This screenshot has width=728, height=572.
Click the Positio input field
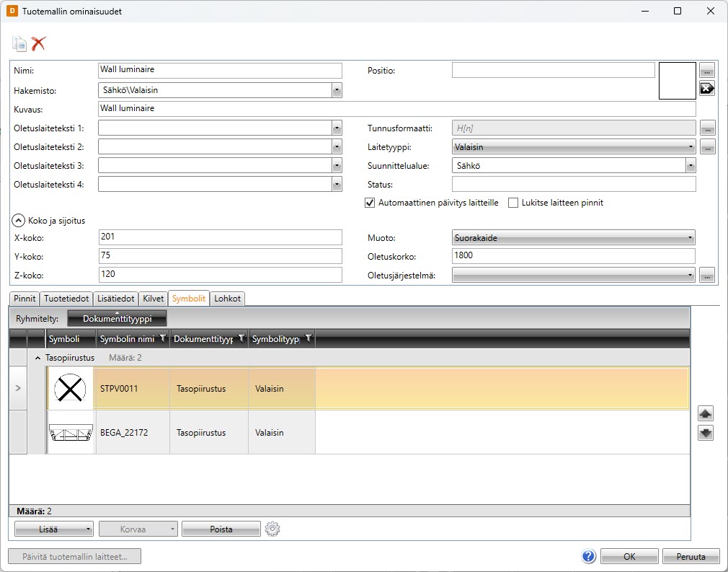554,70
